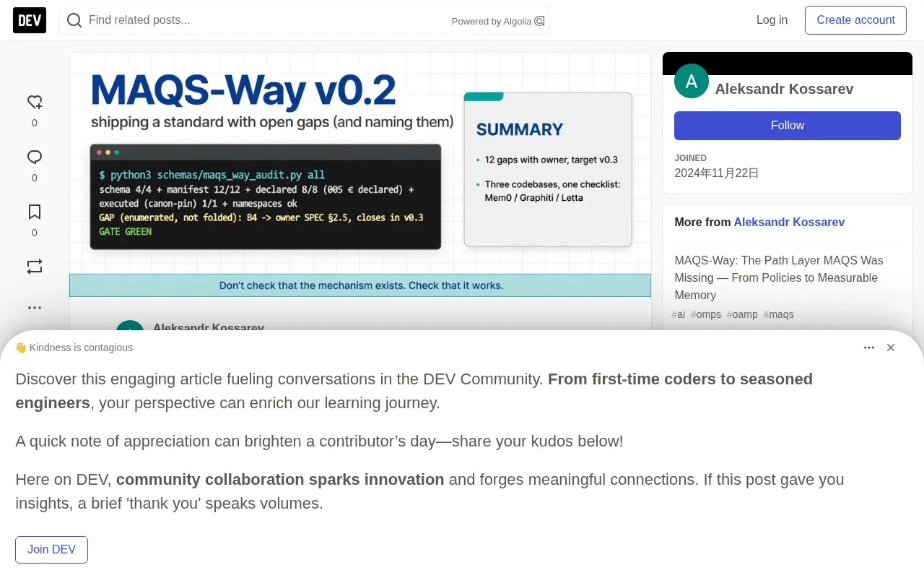
Task: Click the Join DEV button
Action: click(x=52, y=550)
